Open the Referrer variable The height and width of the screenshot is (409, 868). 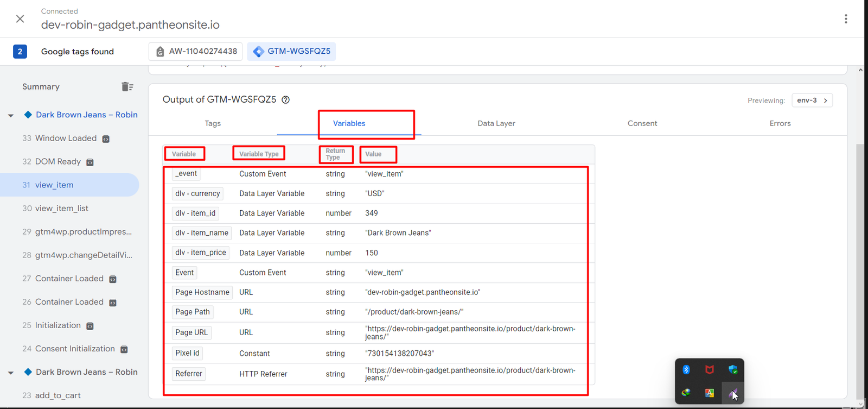(189, 374)
